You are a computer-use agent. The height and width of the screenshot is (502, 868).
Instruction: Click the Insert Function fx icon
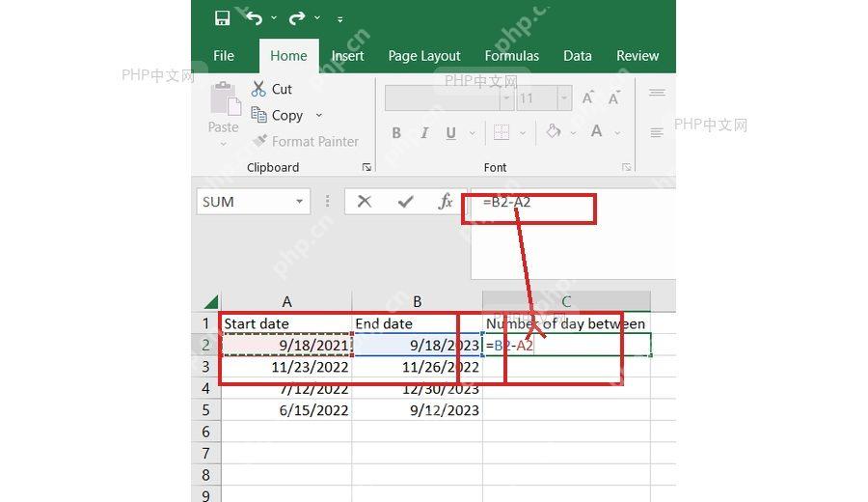click(445, 201)
